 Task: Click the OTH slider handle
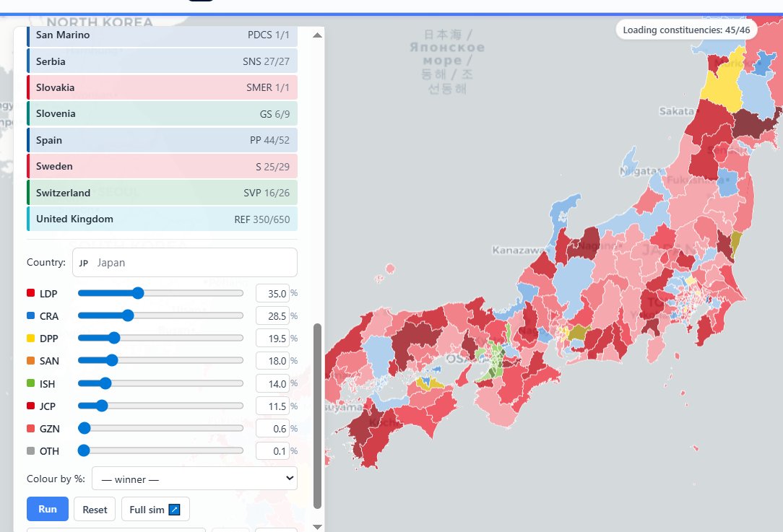point(84,450)
